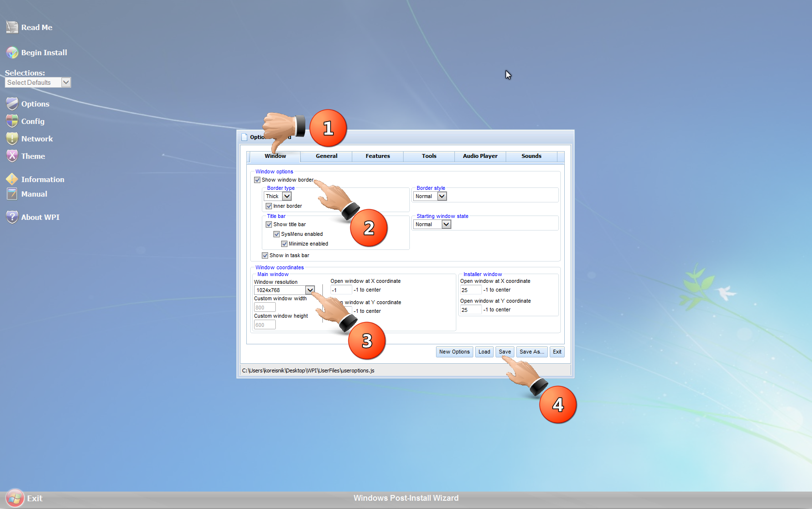Switch to the Window tab

[x=275, y=156]
